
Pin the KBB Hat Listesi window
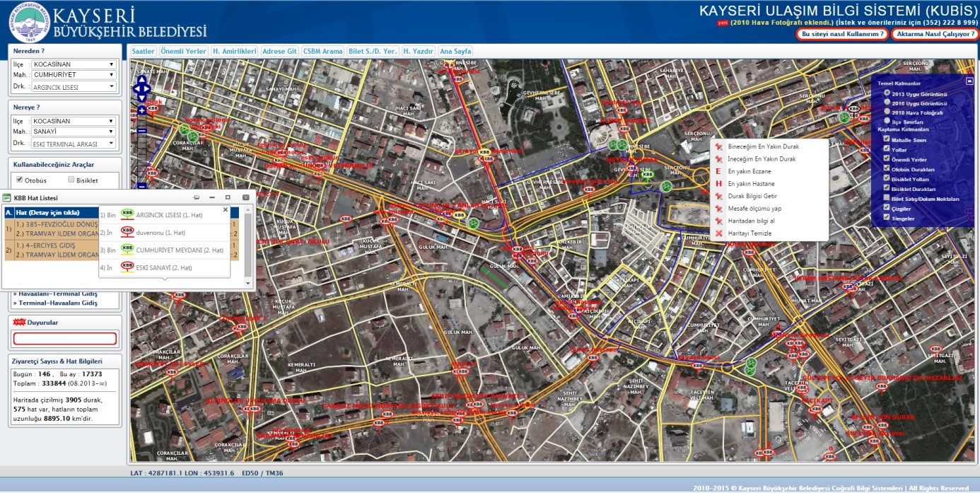coord(196,197)
